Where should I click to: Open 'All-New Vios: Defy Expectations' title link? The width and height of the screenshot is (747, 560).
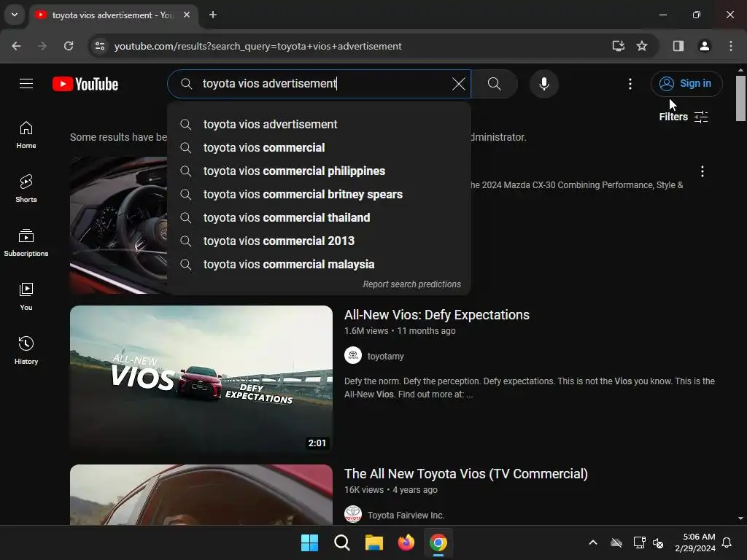pos(437,315)
